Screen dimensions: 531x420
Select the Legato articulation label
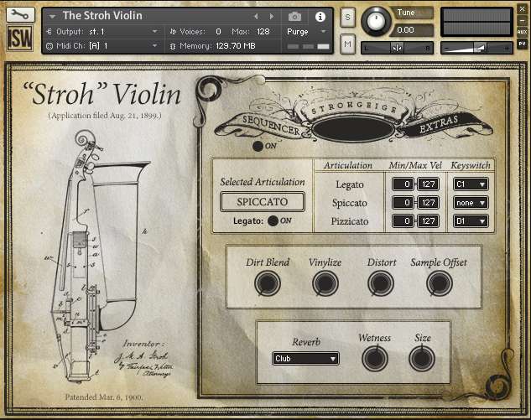click(350, 184)
